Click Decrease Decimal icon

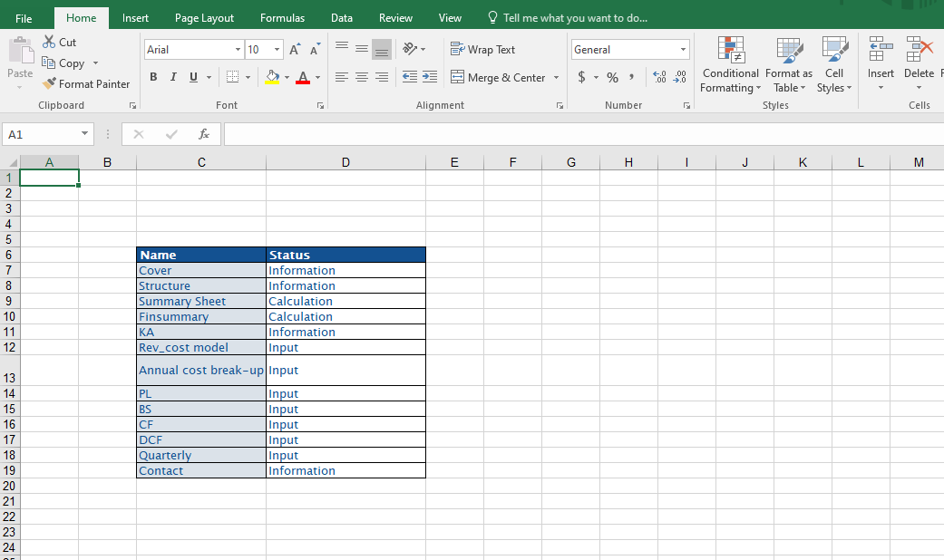680,76
